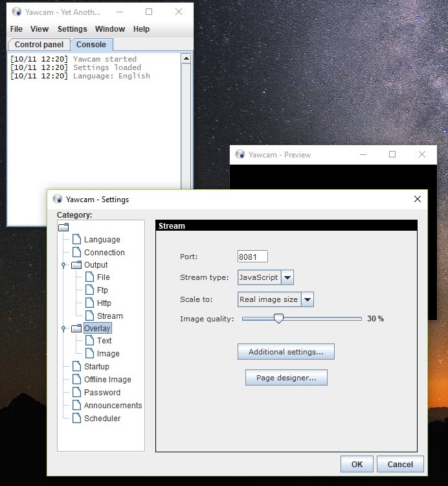Minimize the Yawcam main window
Viewport: 448px width, 486px height.
120,12
